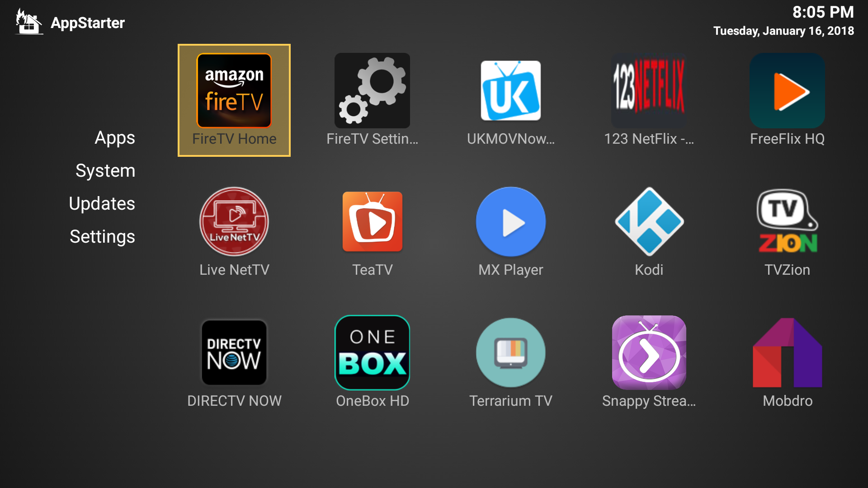Launch MX Player app
Image resolution: width=868 pixels, height=488 pixels.
[x=510, y=224]
